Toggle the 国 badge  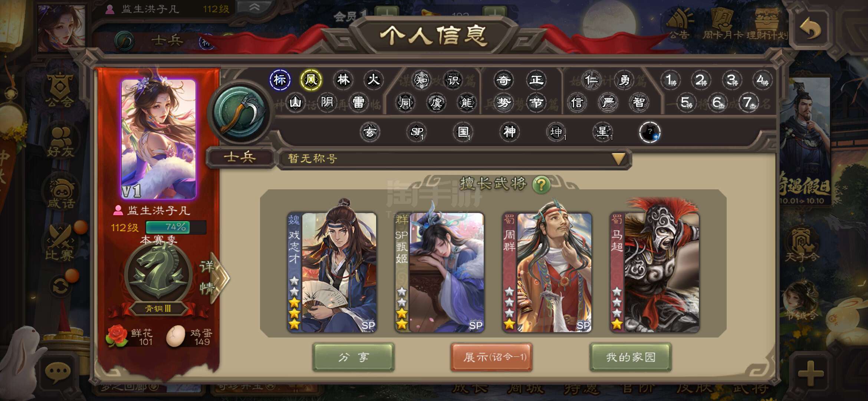(463, 132)
